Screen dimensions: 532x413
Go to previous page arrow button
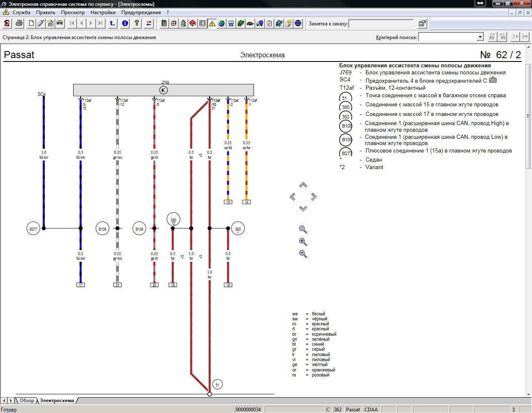point(81,24)
